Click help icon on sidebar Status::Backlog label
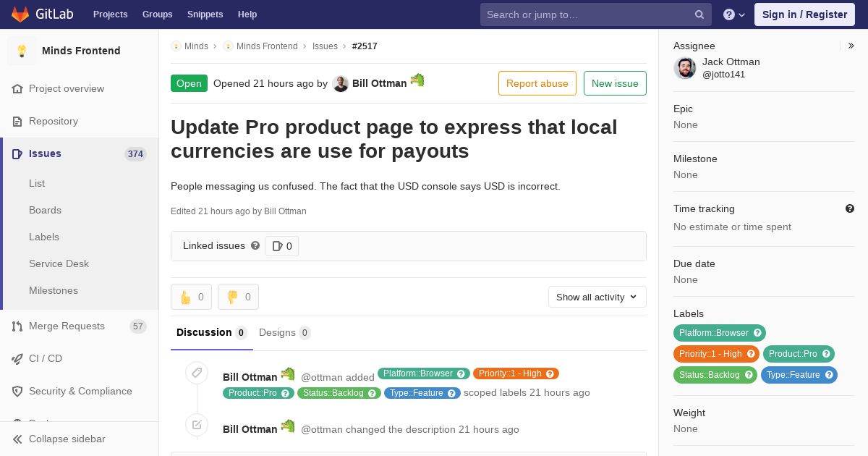Screen dimensions: 868x456 pyautogui.click(x=749, y=375)
